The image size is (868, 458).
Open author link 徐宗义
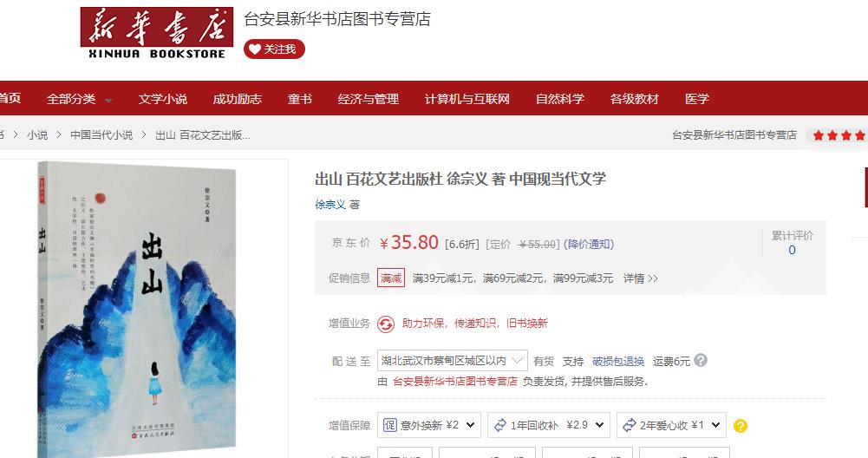330,205
